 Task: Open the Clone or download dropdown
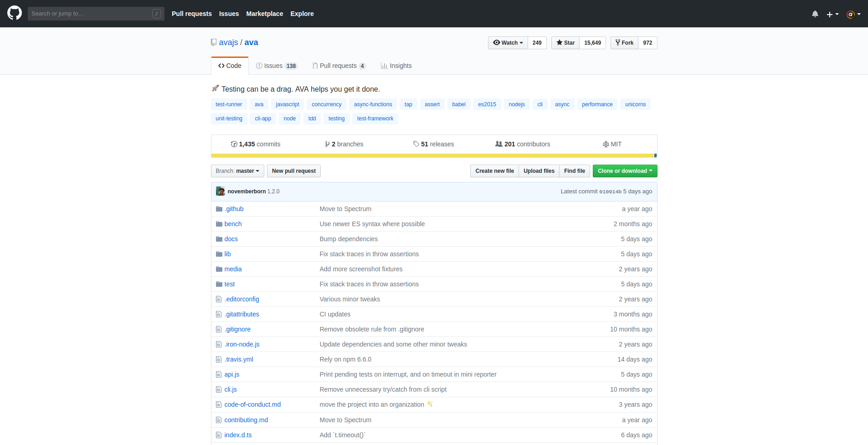(x=625, y=171)
